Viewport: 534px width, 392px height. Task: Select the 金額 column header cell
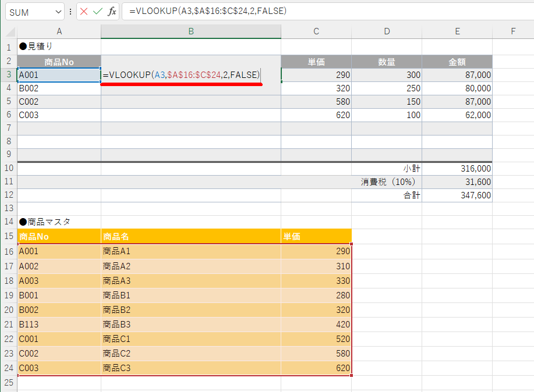click(457, 60)
